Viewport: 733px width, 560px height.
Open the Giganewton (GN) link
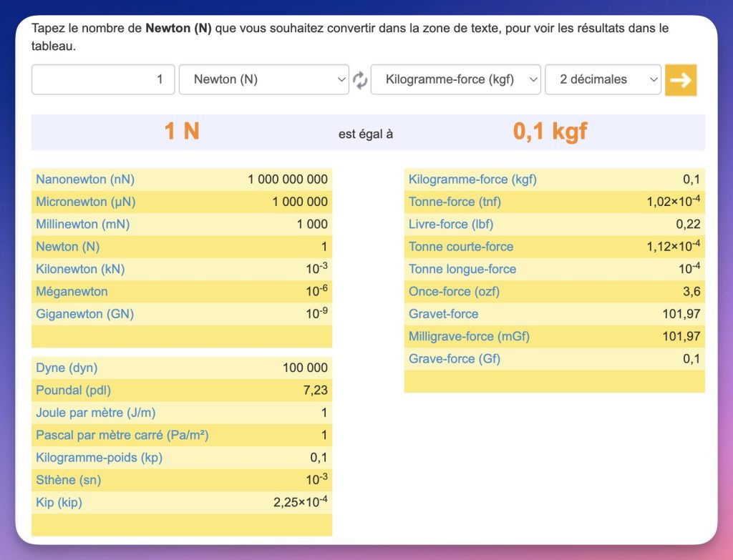pos(85,314)
